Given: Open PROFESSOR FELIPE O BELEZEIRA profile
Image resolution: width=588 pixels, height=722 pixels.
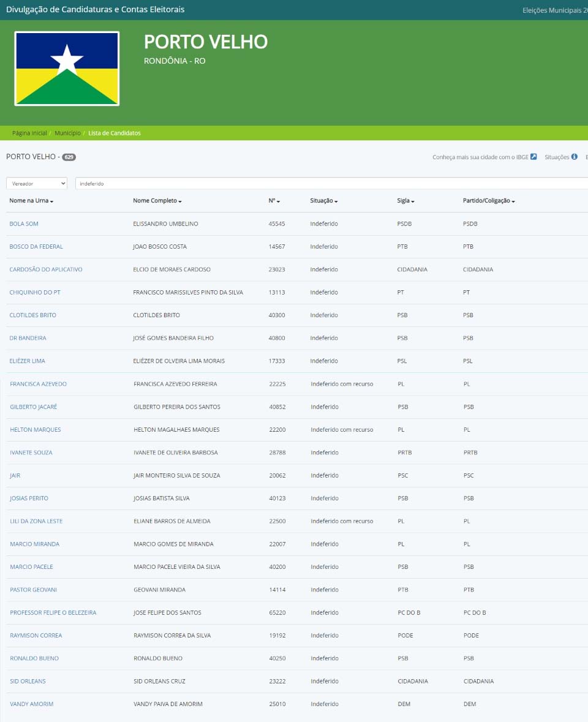Looking at the screenshot, I should coord(53,612).
